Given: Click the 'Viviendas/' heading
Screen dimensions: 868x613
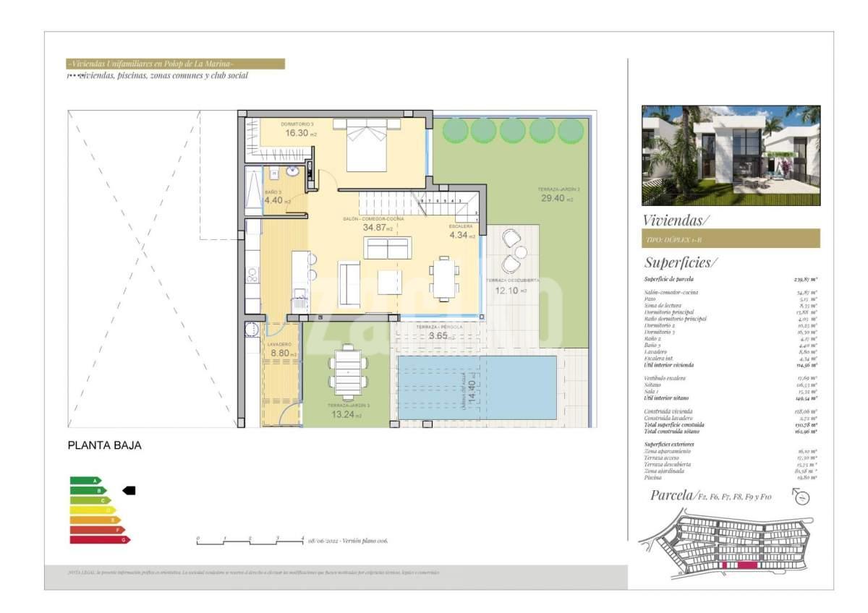Looking at the screenshot, I should point(676,220).
